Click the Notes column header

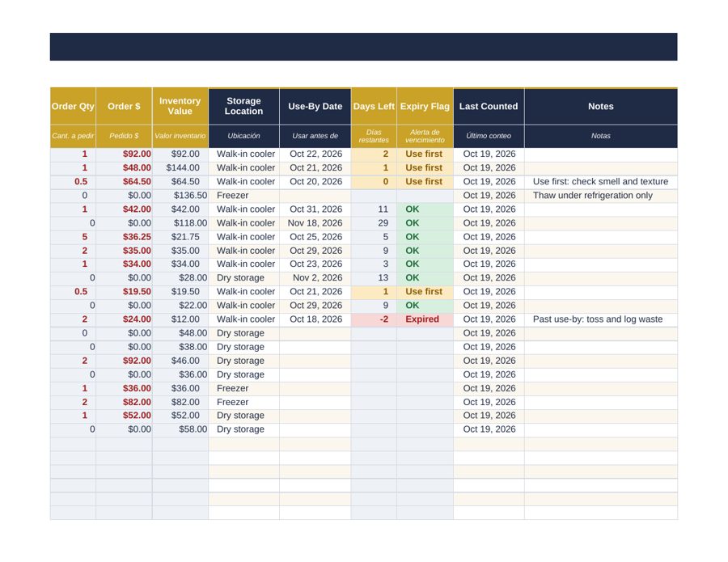pos(601,106)
